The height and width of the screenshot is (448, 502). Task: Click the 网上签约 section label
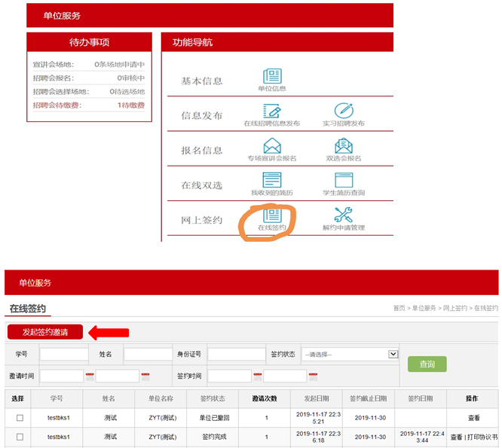pyautogui.click(x=202, y=220)
